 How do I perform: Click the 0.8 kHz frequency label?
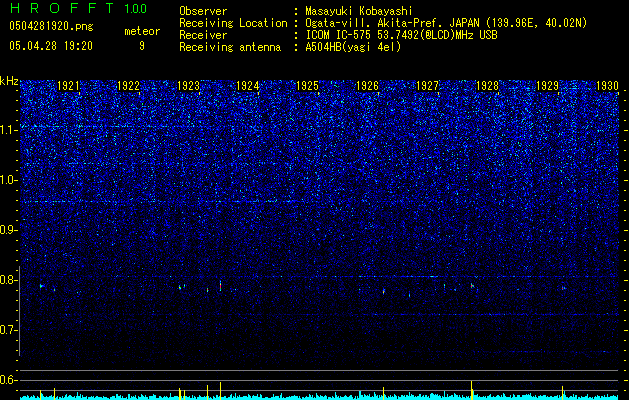tap(9, 280)
